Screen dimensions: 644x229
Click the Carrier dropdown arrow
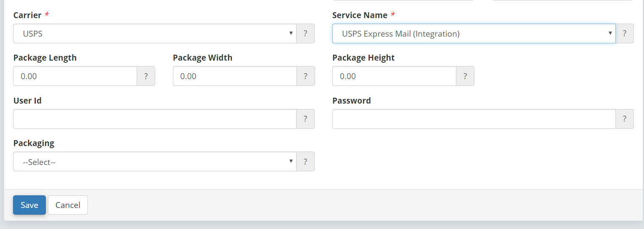tap(291, 34)
